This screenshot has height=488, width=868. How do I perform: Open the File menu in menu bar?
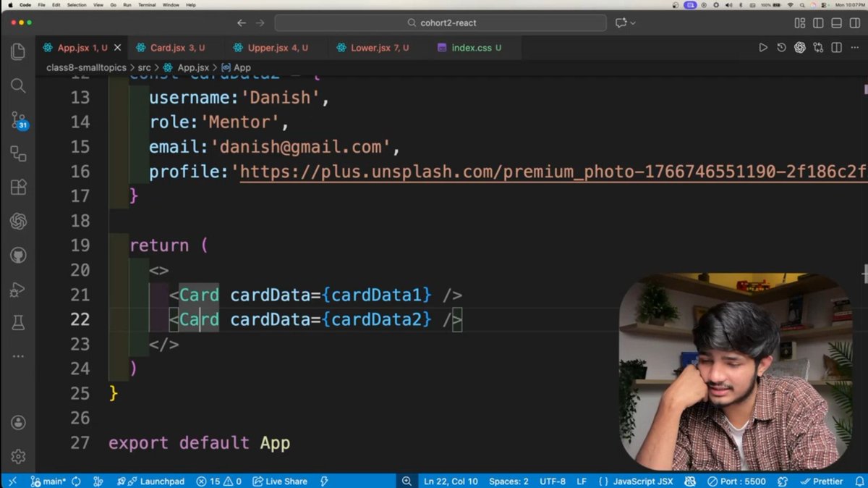pyautogui.click(x=41, y=5)
